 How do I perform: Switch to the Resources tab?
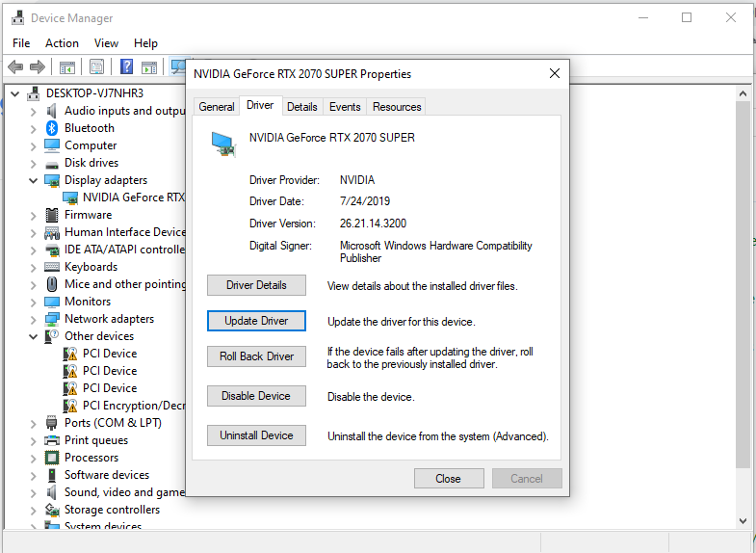(397, 107)
